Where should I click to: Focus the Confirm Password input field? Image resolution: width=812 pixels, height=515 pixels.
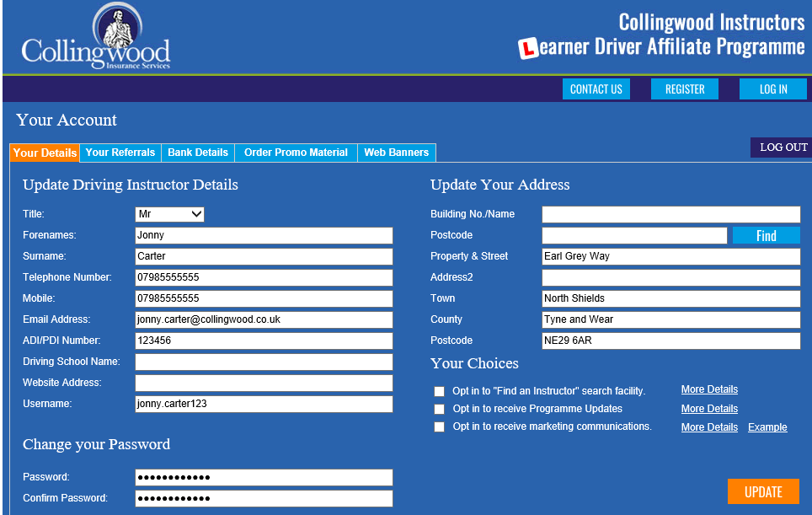click(x=264, y=498)
